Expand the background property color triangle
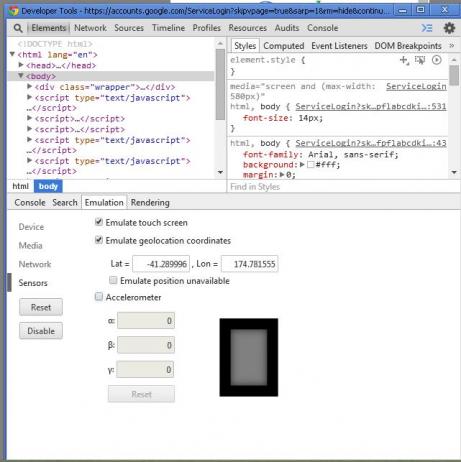Image resolution: width=461 pixels, height=462 pixels. (302, 164)
